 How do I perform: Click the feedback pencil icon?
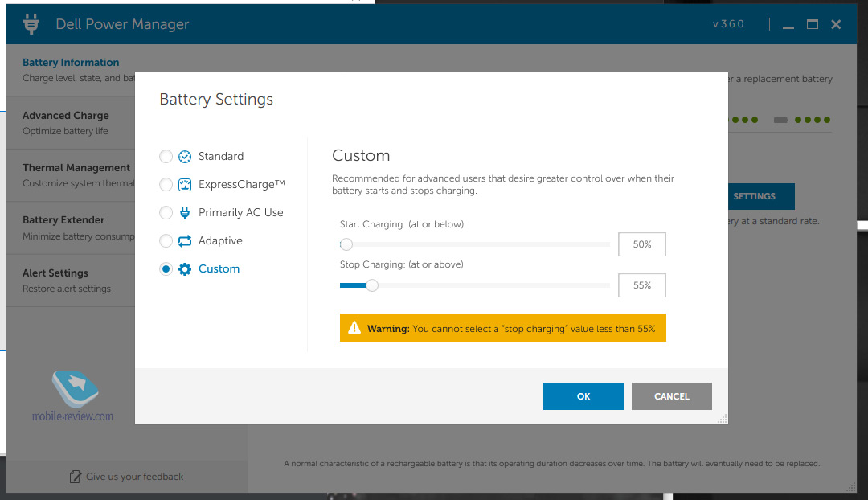click(x=76, y=477)
